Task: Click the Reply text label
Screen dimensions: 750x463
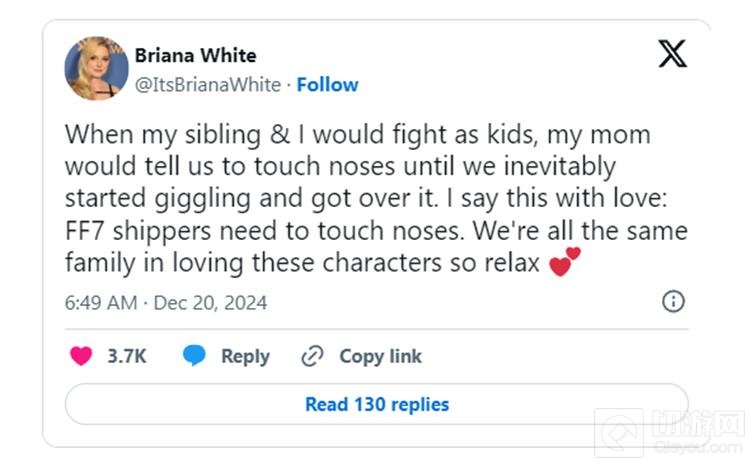Action: pyautogui.click(x=245, y=356)
